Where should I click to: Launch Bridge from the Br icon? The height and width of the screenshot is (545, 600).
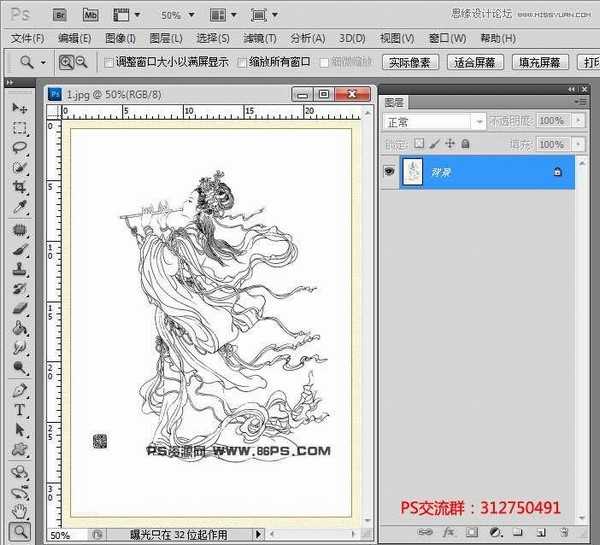pos(59,14)
